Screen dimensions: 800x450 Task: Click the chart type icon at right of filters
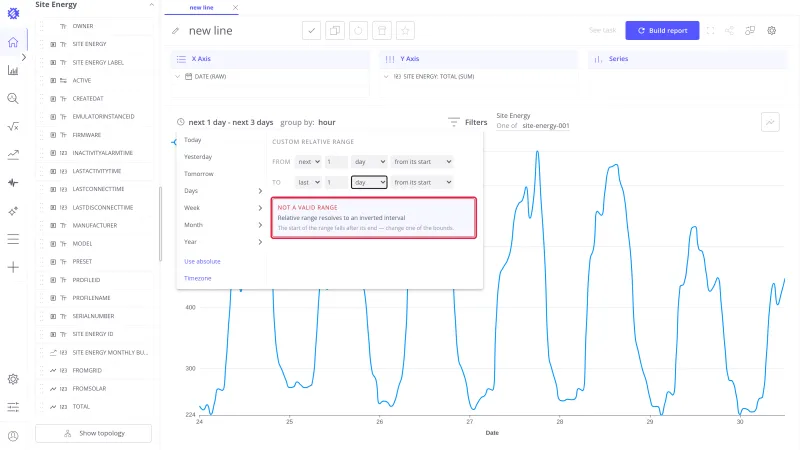click(x=770, y=122)
